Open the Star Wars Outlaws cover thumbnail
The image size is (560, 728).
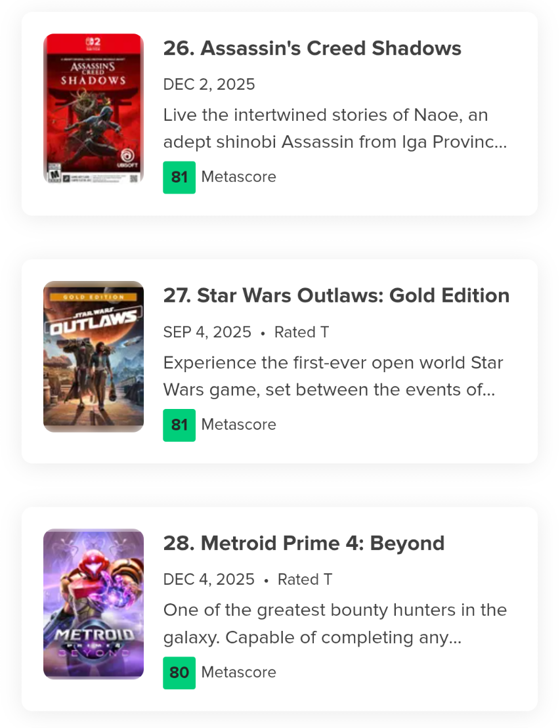coord(93,356)
